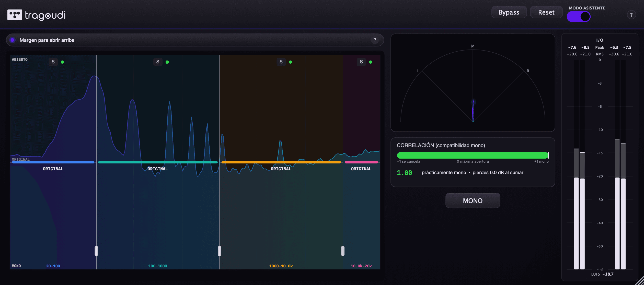The image size is (644, 285).
Task: Toggle green enable dot of 1000-10.0k band
Action: tap(290, 62)
